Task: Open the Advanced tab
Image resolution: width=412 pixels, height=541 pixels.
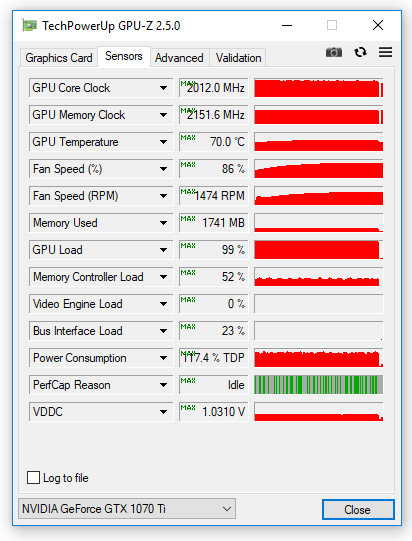Action: (x=179, y=58)
